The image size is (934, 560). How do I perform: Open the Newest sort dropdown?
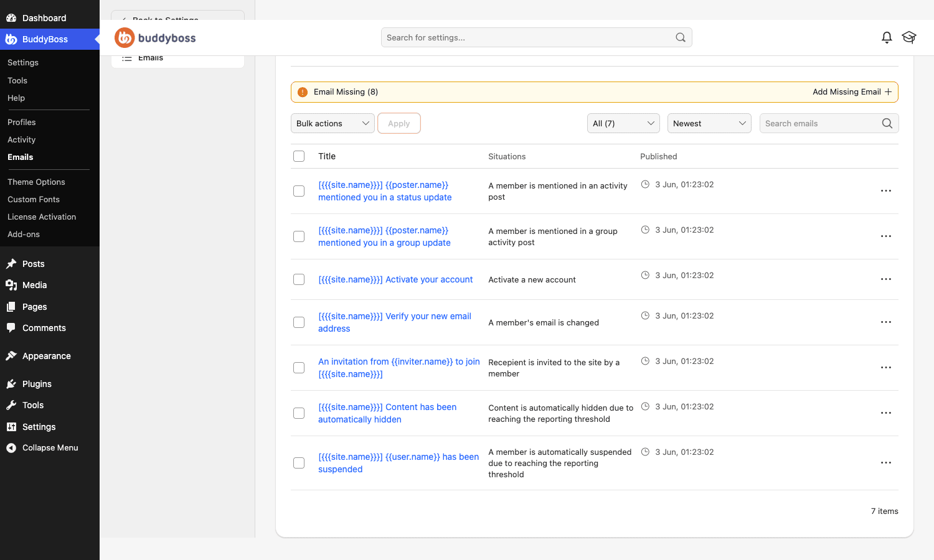coord(709,123)
